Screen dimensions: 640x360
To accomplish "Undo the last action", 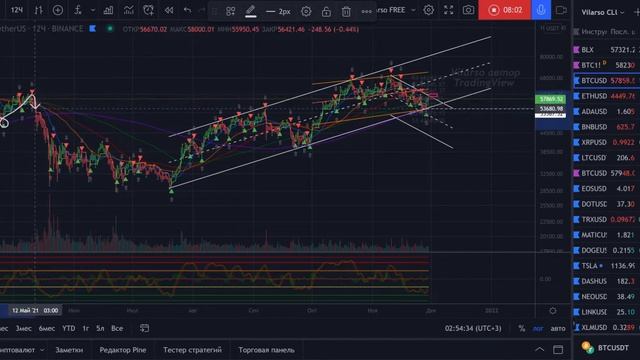I will click(187, 10).
